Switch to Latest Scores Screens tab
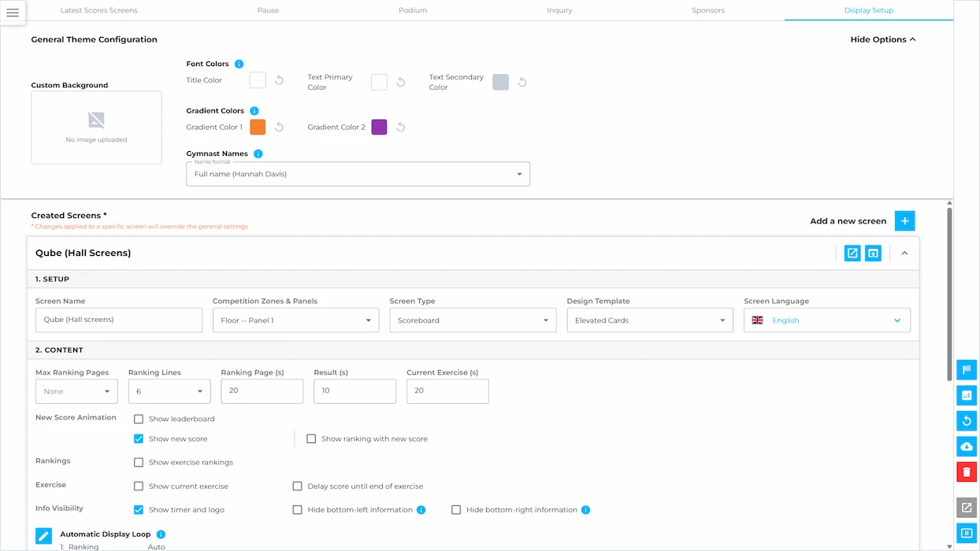The image size is (980, 551). coord(98,10)
